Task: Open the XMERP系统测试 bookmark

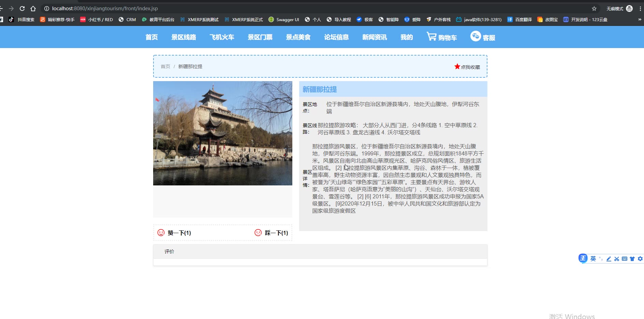Action: coord(199,19)
